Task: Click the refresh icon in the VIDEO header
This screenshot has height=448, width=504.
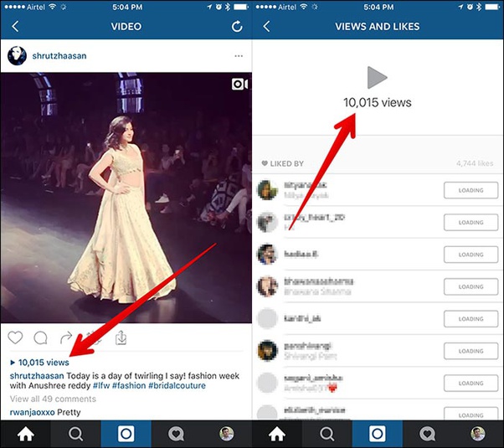Action: tap(237, 27)
